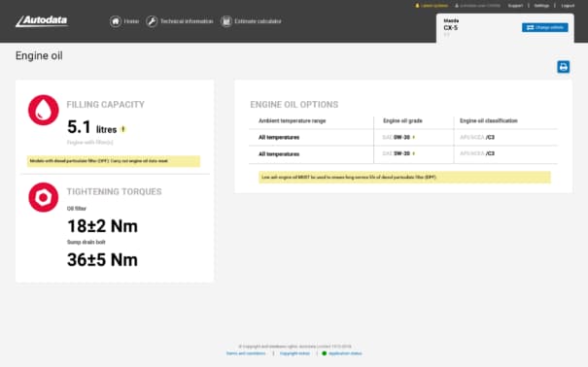Click the yellow low ash engine oil warning note
This screenshot has height=367, width=588.
pos(404,177)
